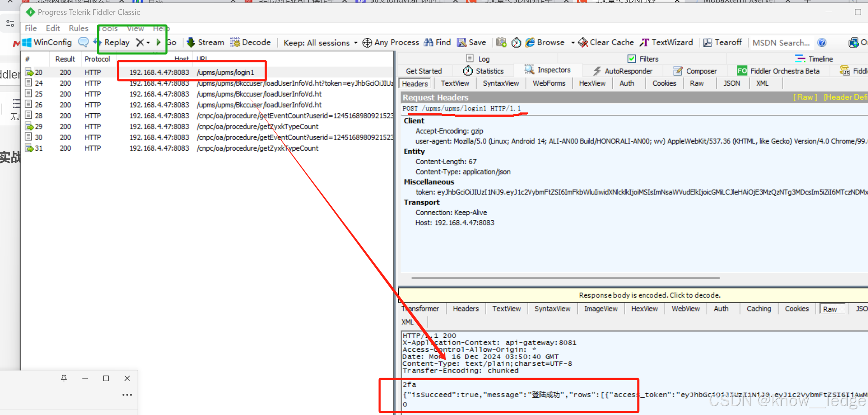Click the pin icon in bottom-left window

(x=64, y=378)
